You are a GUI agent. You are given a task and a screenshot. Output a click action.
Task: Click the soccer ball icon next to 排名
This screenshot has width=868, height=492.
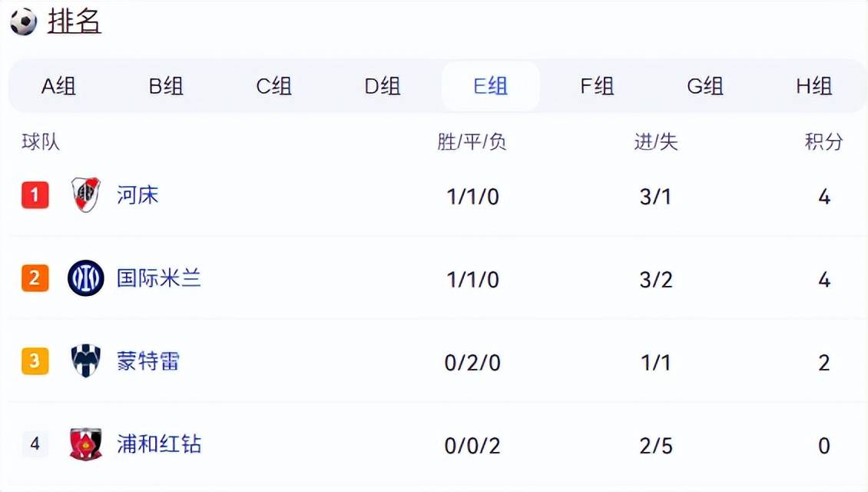click(x=23, y=22)
